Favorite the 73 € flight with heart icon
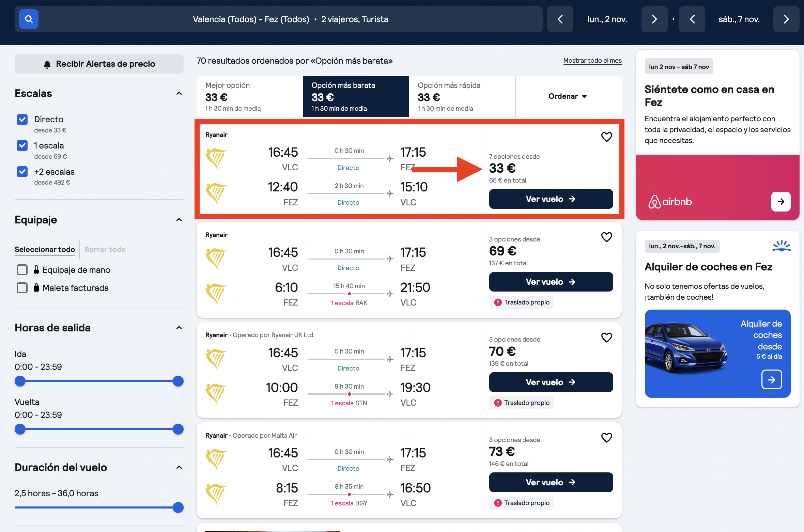Image resolution: width=804 pixels, height=532 pixels. coord(606,438)
